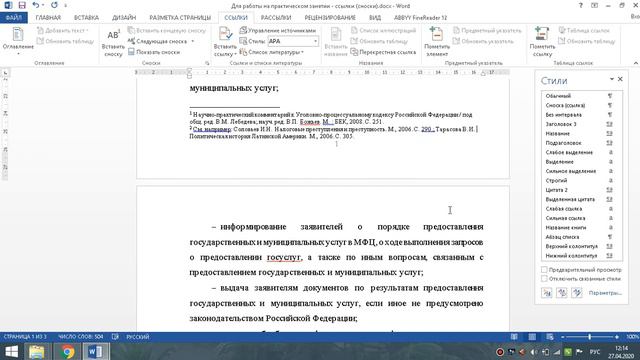640x360 pixels.
Task: Click Вставить концевую сноску
Action: click(167, 31)
